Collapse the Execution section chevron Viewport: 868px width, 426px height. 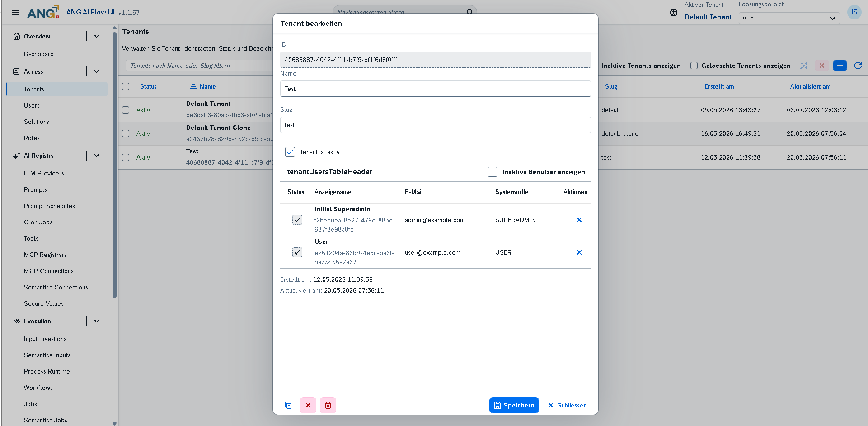(97, 321)
